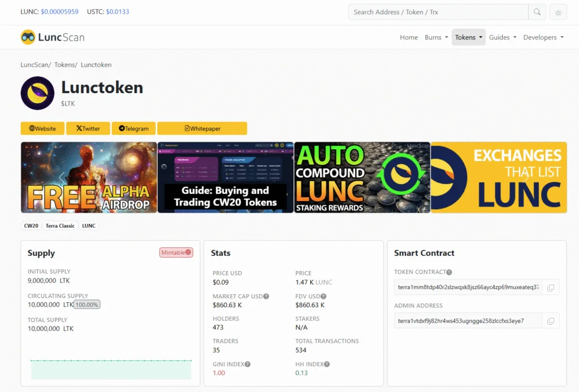Viewport: 579px width, 392px height.
Task: Open the Twitter button
Action: click(88, 128)
